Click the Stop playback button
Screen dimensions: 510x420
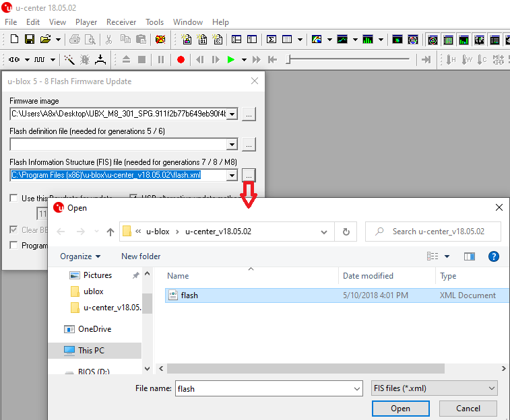tap(141, 59)
